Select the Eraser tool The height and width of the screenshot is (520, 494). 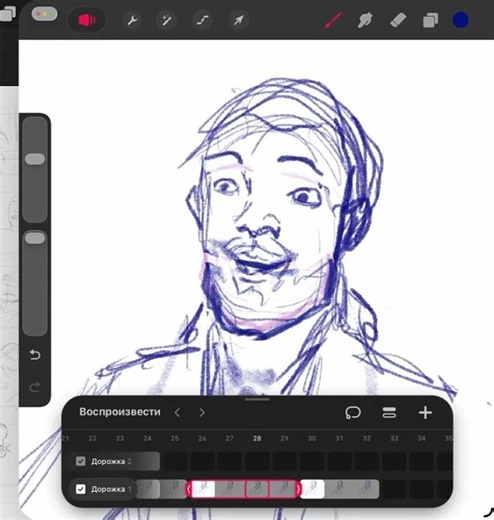(398, 20)
